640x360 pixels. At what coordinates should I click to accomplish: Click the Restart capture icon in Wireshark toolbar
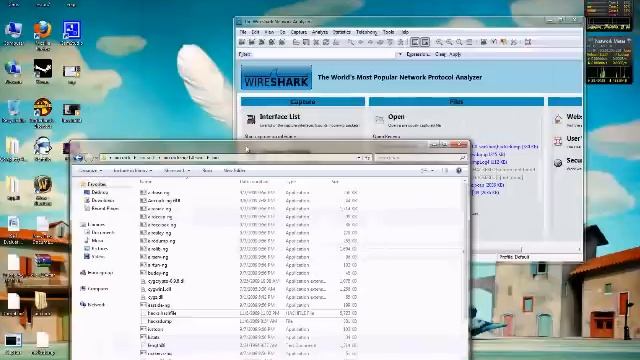point(282,42)
